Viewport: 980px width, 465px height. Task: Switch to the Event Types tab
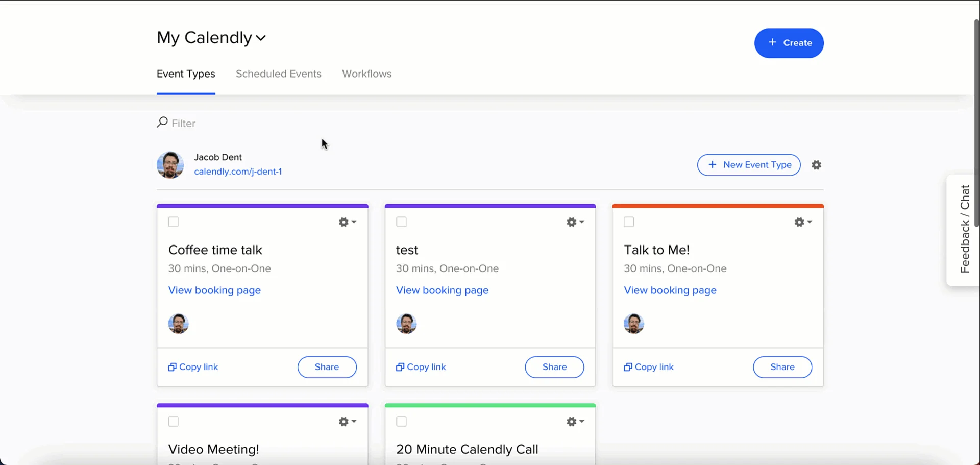point(186,74)
